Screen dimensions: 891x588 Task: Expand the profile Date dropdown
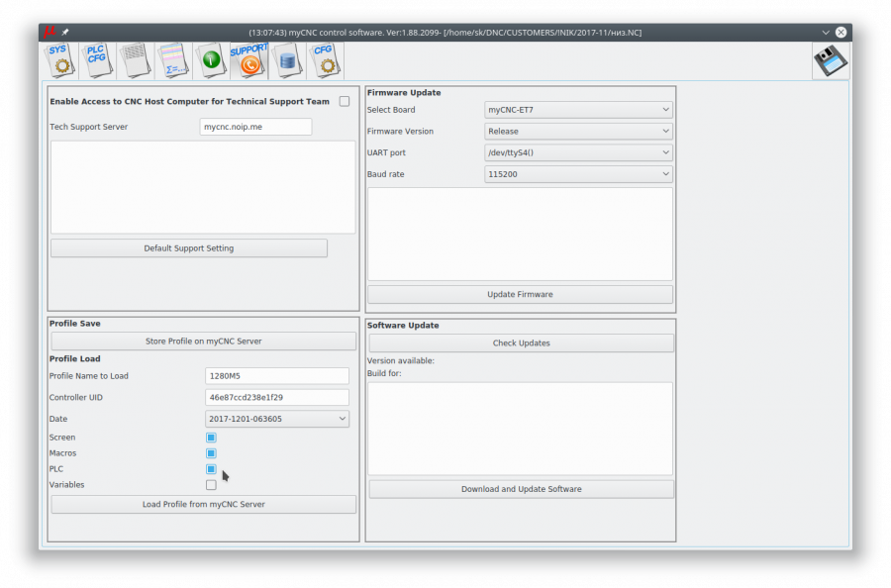[x=277, y=419]
